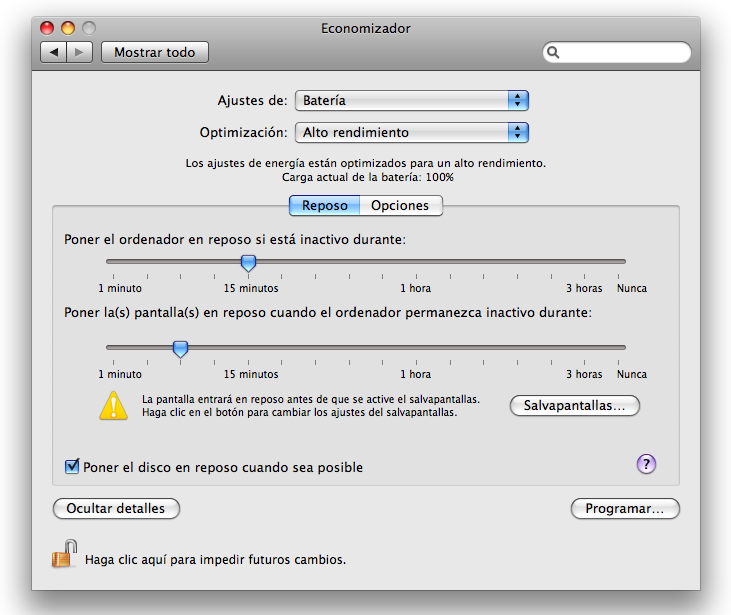Screen dimensions: 731x615
Task: Click the yellow warning triangle icon
Action: pyautogui.click(x=114, y=405)
